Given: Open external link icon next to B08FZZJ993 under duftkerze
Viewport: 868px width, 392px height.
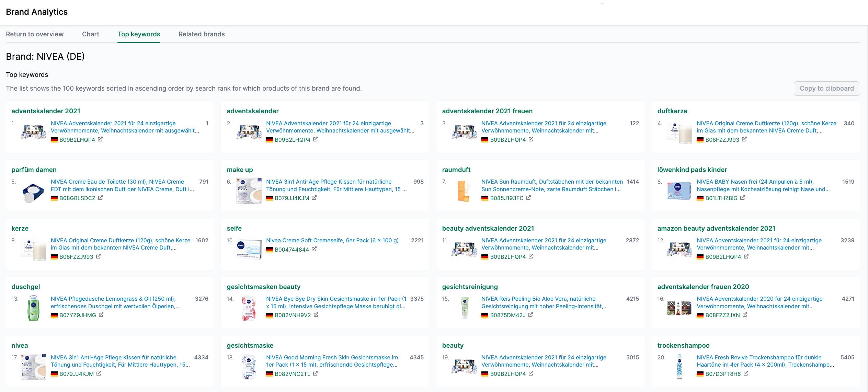Looking at the screenshot, I should [x=744, y=139].
